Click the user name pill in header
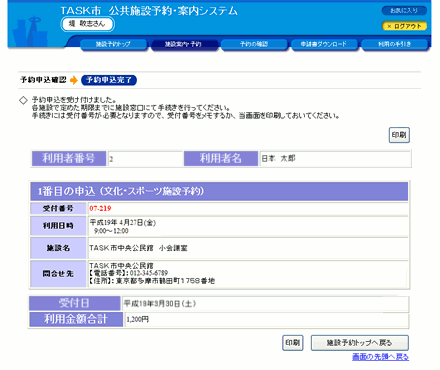The height and width of the screenshot is (370, 440). pos(88,24)
